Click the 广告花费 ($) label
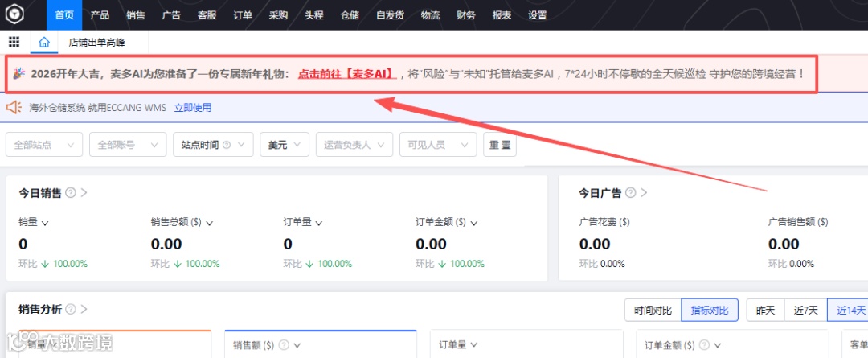The height and width of the screenshot is (358, 868). [x=604, y=222]
